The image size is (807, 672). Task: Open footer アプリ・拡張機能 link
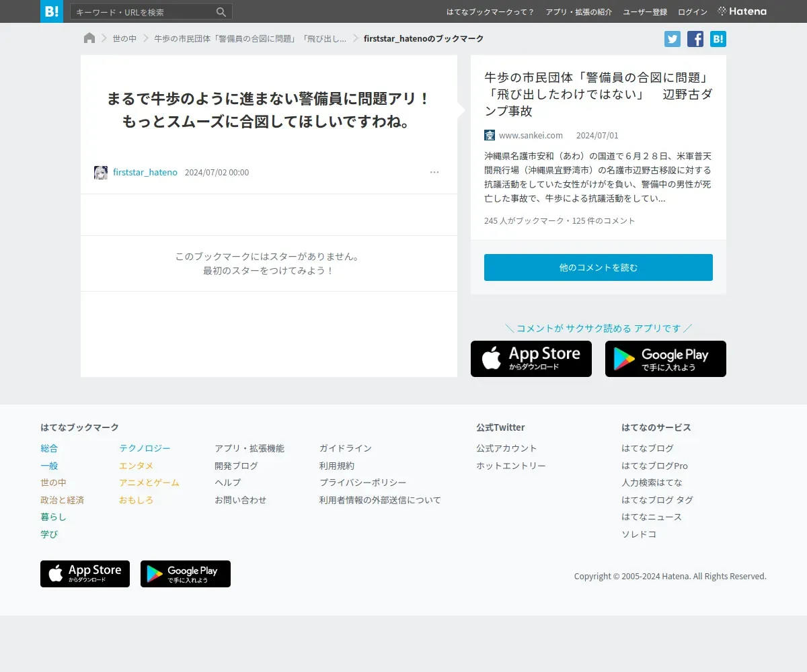[x=249, y=448]
